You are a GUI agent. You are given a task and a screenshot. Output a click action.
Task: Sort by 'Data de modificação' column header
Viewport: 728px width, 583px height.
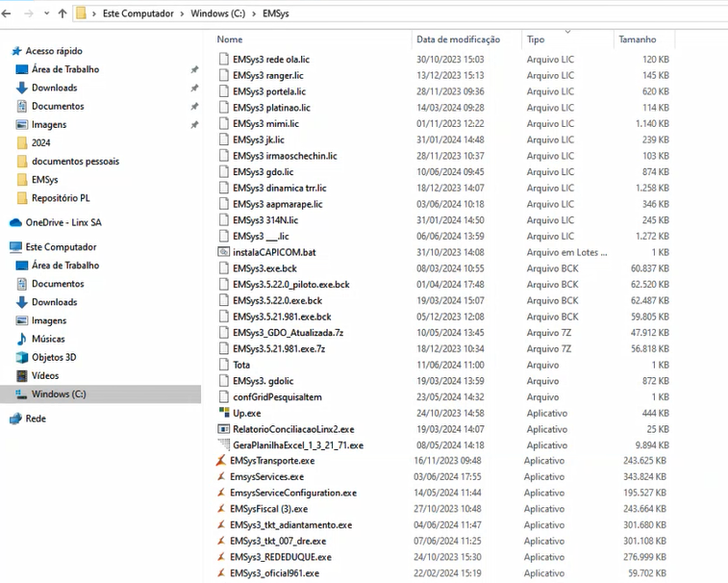click(x=458, y=39)
